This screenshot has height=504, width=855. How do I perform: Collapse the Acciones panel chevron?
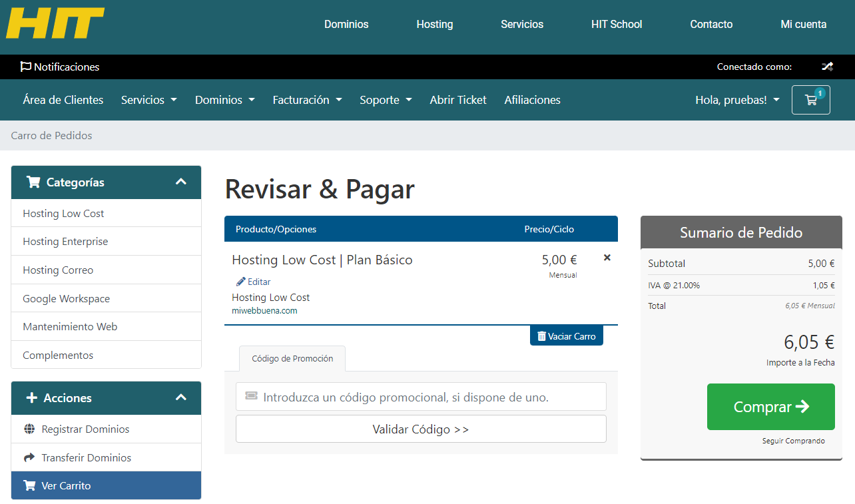[x=180, y=397]
